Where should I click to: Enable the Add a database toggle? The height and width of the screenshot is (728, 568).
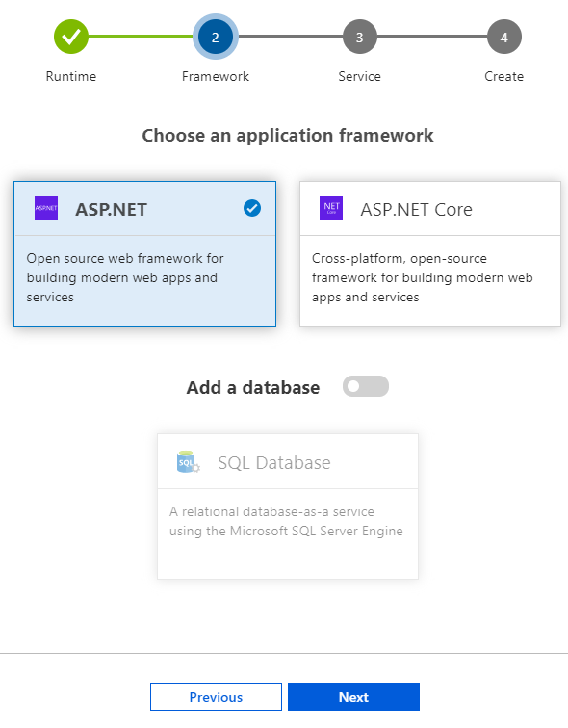(x=366, y=386)
